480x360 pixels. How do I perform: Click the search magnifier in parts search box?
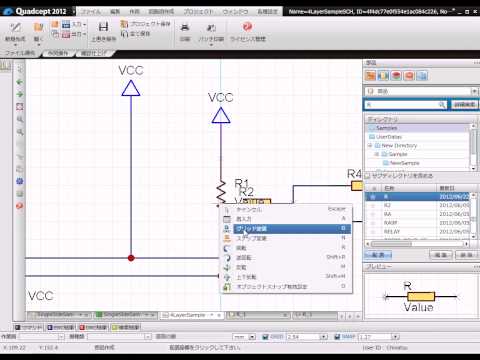click(x=442, y=105)
